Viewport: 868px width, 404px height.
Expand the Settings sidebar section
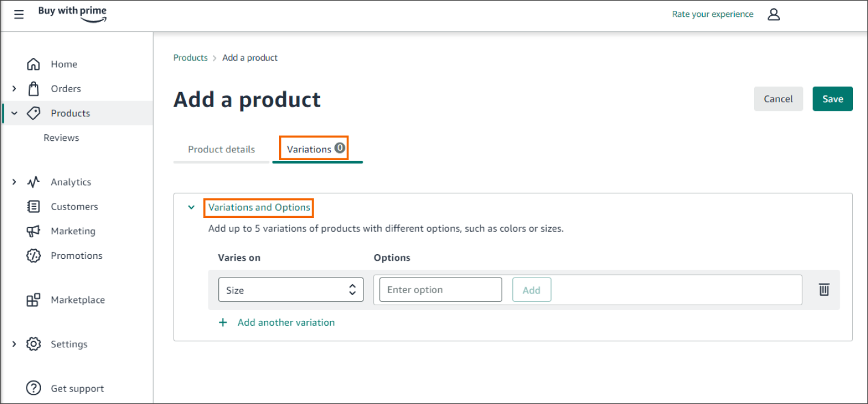[14, 344]
